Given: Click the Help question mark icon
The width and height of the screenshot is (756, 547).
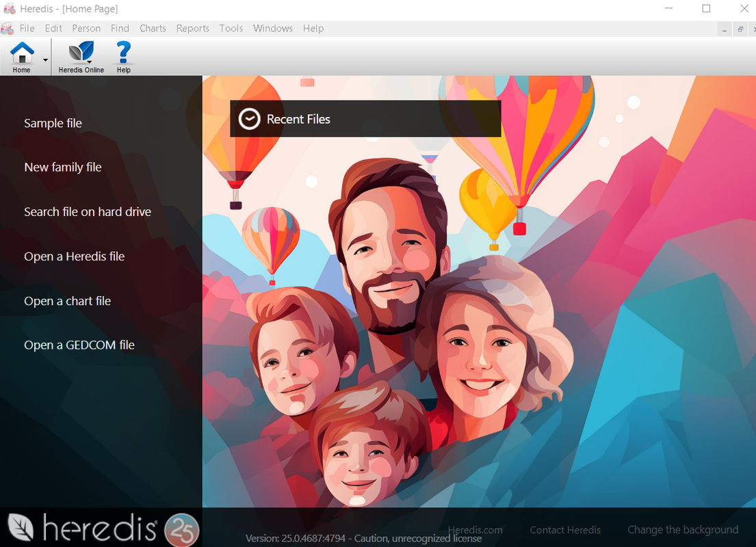Looking at the screenshot, I should pos(123,57).
